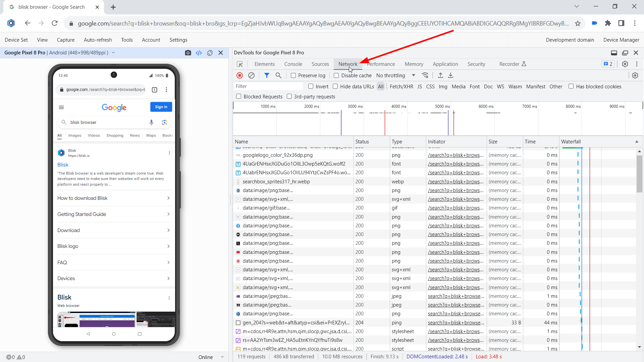Click the requests list vertical scrollbar

click(639, 174)
